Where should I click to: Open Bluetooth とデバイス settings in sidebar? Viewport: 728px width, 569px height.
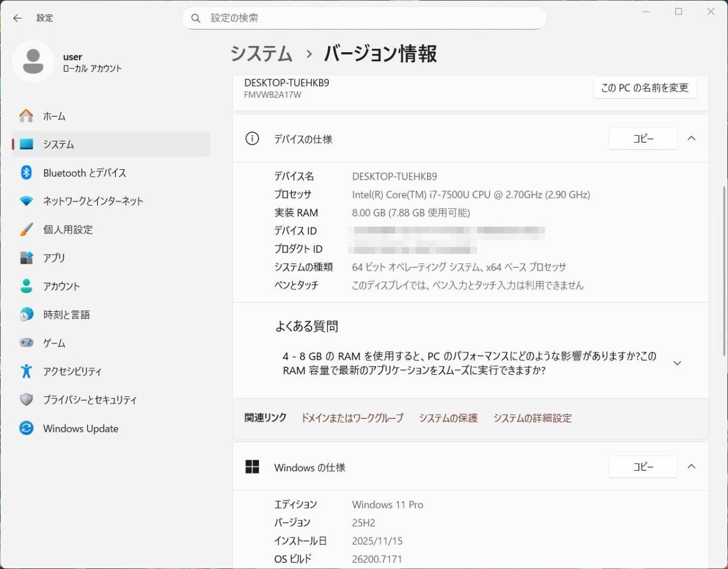84,173
